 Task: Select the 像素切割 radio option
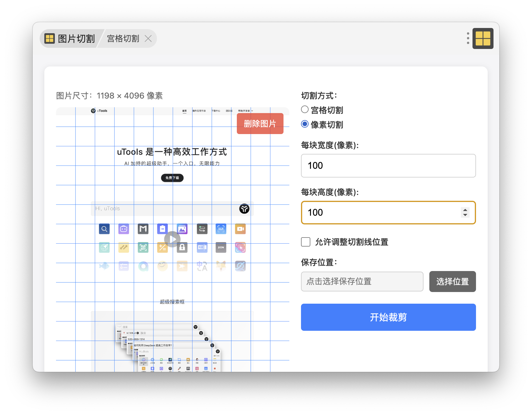[305, 124]
